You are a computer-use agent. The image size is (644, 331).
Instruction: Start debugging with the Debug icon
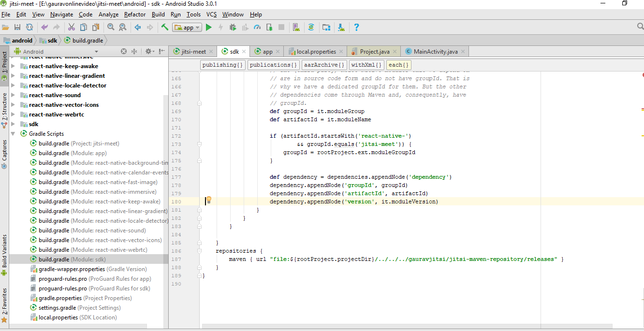click(x=232, y=28)
